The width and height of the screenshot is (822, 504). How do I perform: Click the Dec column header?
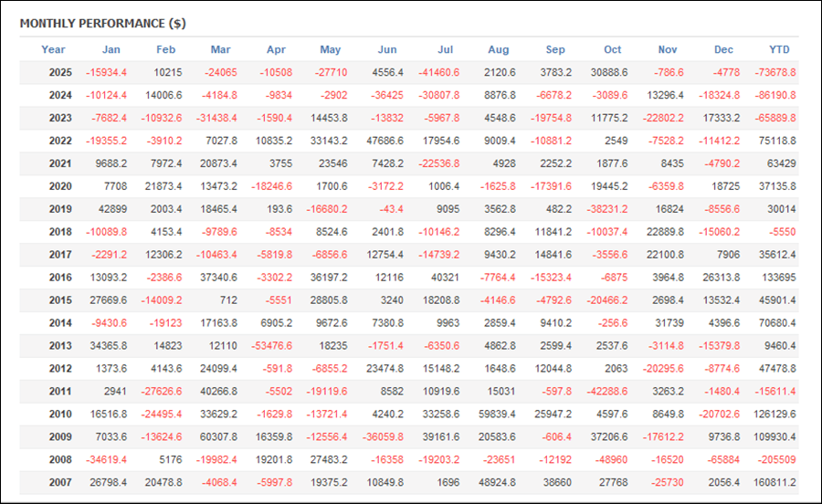pos(723,49)
